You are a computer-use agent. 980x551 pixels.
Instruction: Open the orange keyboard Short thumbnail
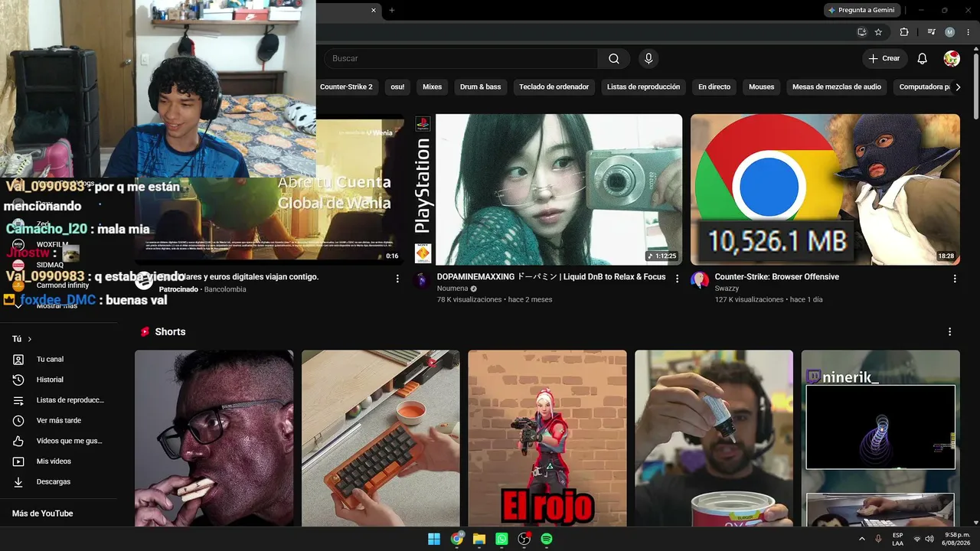(x=381, y=439)
